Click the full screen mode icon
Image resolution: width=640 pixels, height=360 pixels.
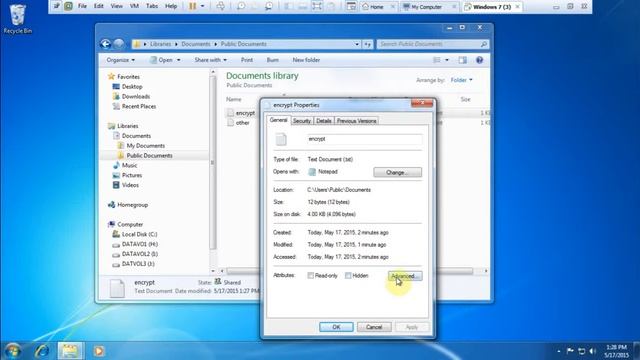point(317,7)
